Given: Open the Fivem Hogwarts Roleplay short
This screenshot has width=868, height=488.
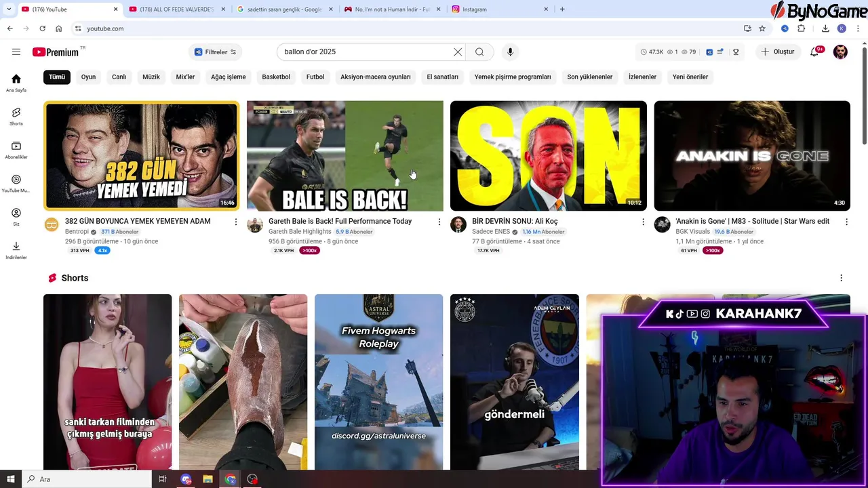Looking at the screenshot, I should (378, 382).
